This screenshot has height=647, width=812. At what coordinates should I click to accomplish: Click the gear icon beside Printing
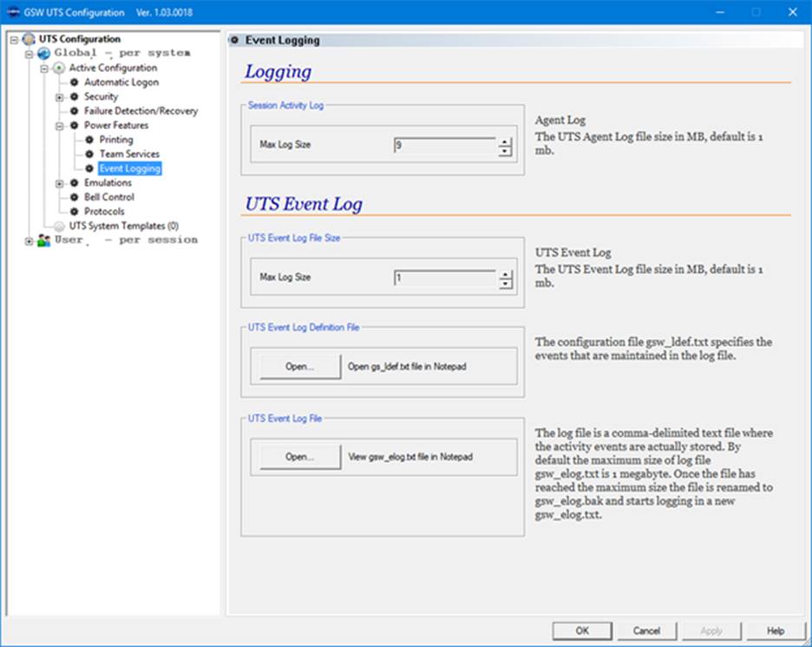pos(89,140)
